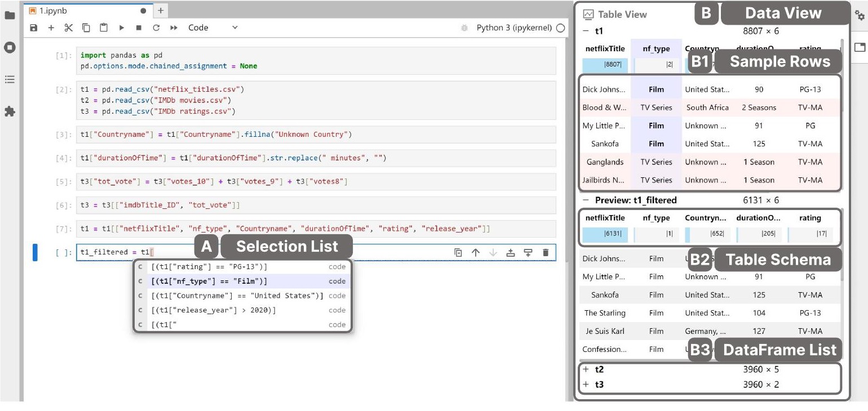Viewport: 868px width, 411px height.
Task: Click the fillna("Unknown Country") code cell
Action: pos(316,135)
